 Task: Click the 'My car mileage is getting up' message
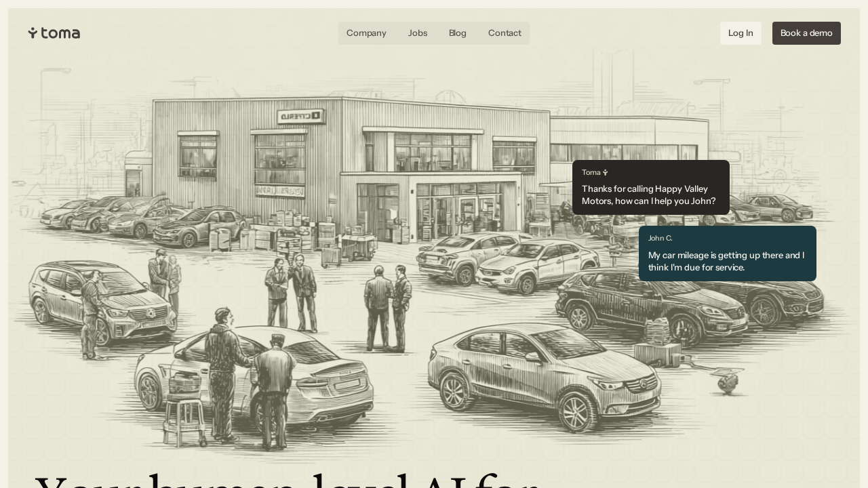point(726,262)
